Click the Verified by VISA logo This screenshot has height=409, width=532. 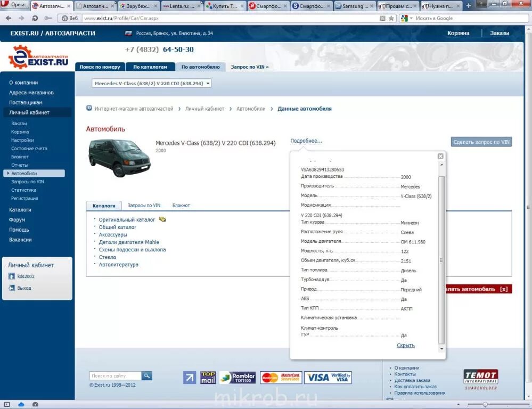pos(328,378)
